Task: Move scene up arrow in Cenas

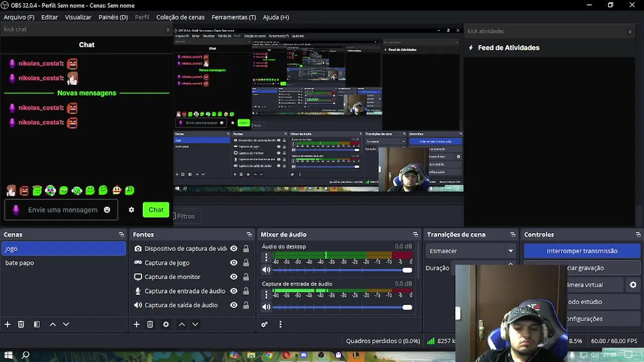Action: [x=52, y=324]
